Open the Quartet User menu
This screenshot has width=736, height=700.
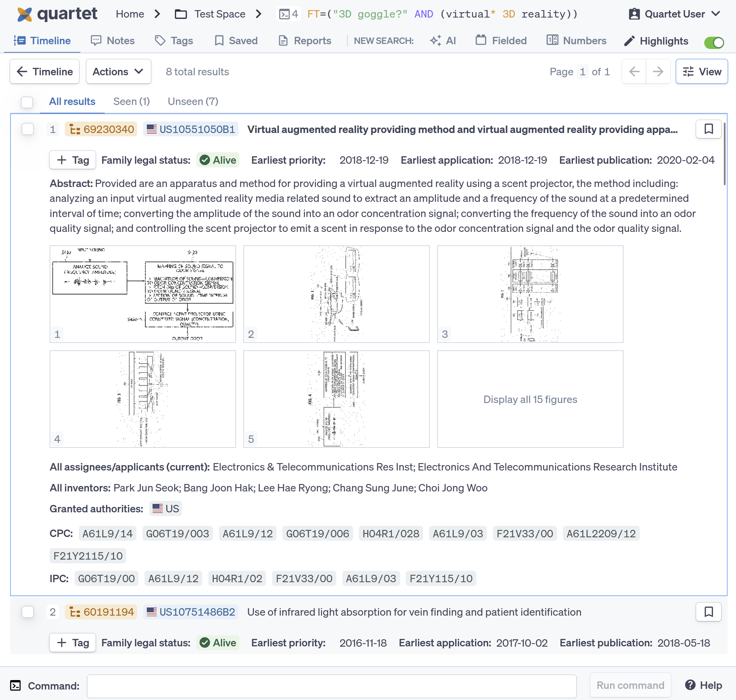tap(675, 14)
